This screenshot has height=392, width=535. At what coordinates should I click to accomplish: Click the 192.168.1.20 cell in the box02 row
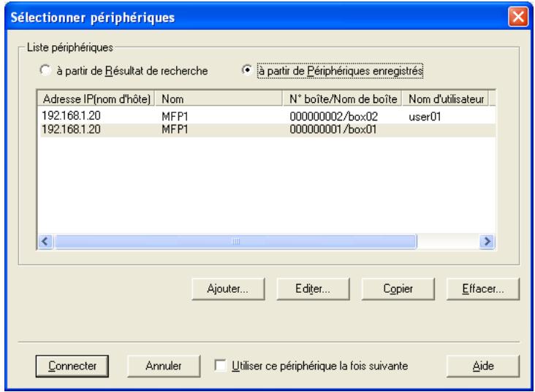click(71, 116)
